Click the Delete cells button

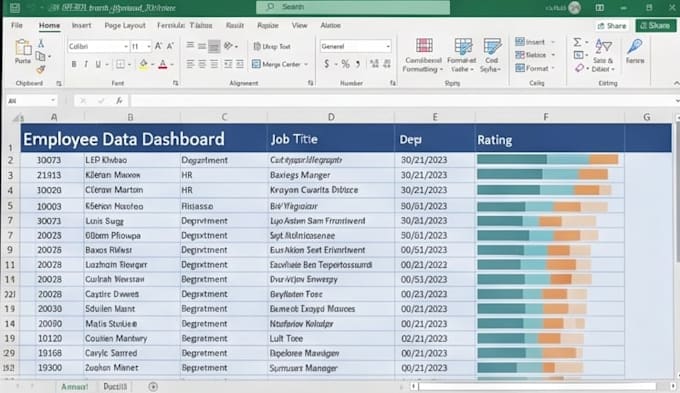[x=531, y=55]
